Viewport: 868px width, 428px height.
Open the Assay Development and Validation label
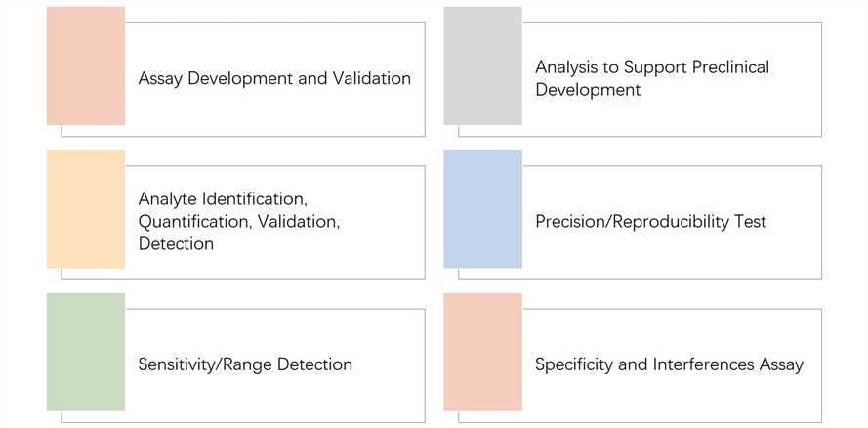(274, 78)
